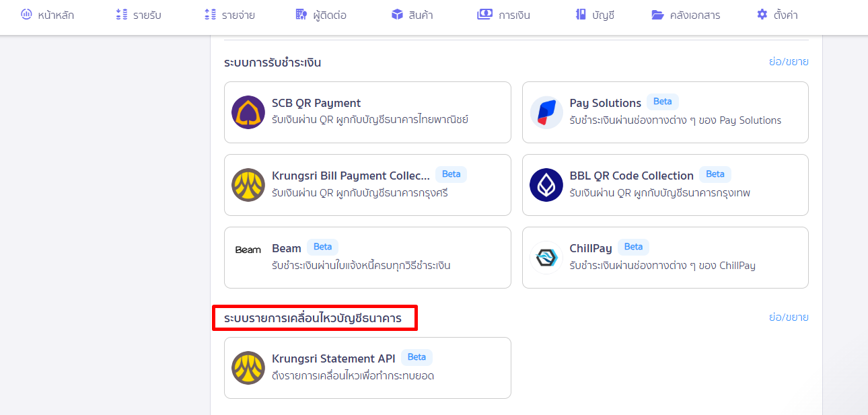Click text รับเงินผ่าน QR ผูกกับบัญชีธนาคารไทยพาณิชย์
The image size is (868, 415).
click(x=370, y=120)
